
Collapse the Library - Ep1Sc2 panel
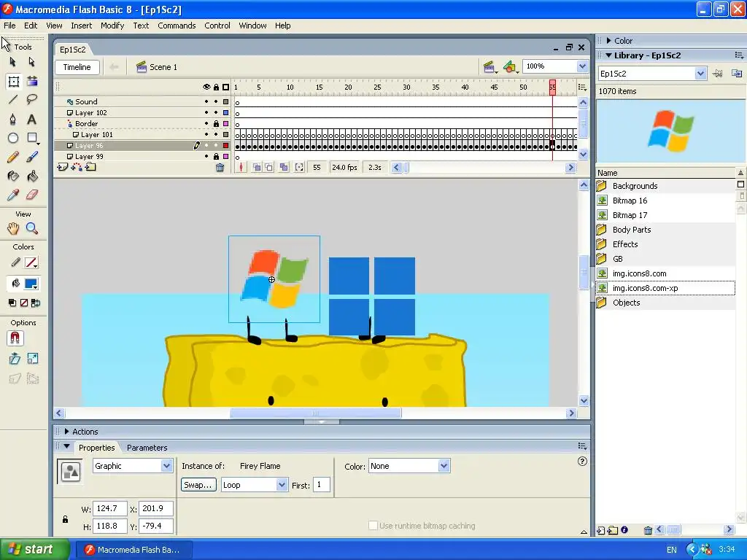(608, 55)
